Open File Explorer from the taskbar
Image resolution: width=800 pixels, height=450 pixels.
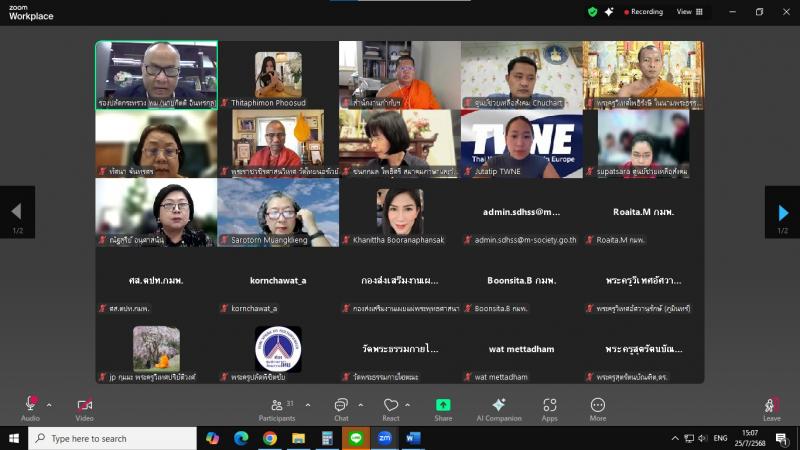(x=298, y=438)
